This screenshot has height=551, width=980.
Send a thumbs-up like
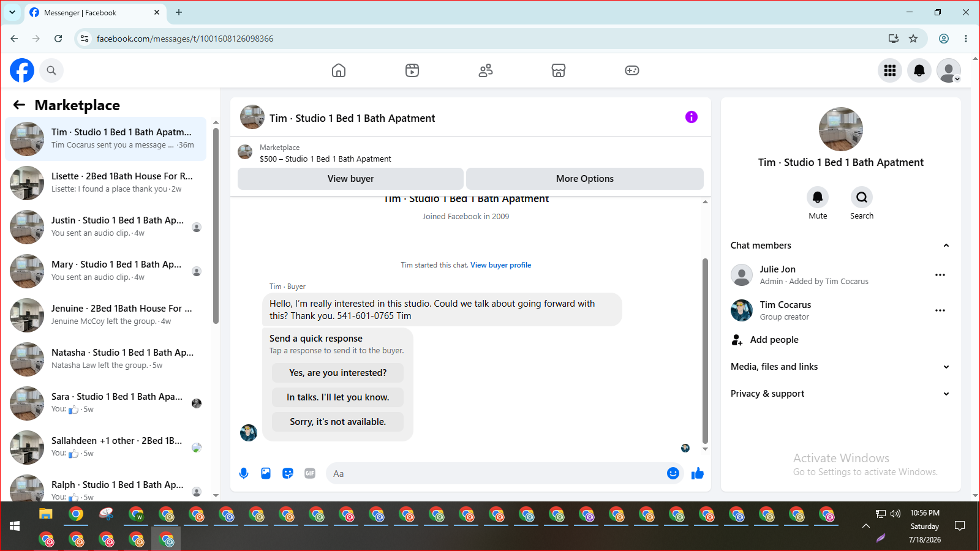click(698, 473)
